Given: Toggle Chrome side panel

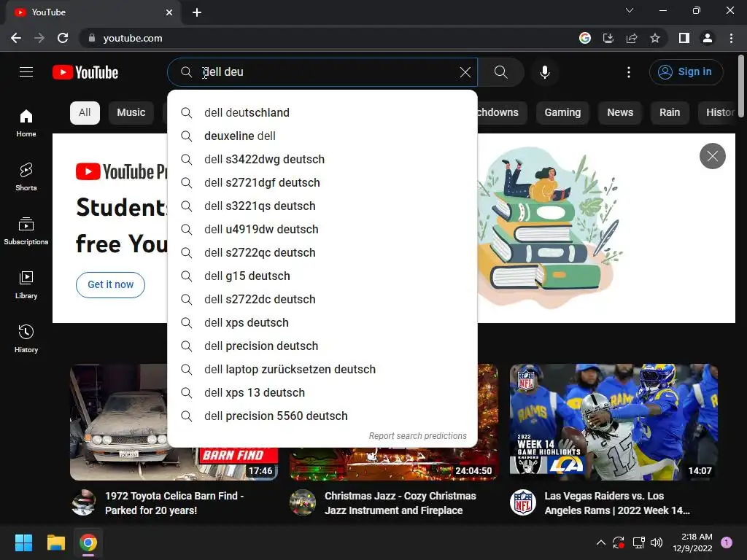Looking at the screenshot, I should [x=684, y=38].
